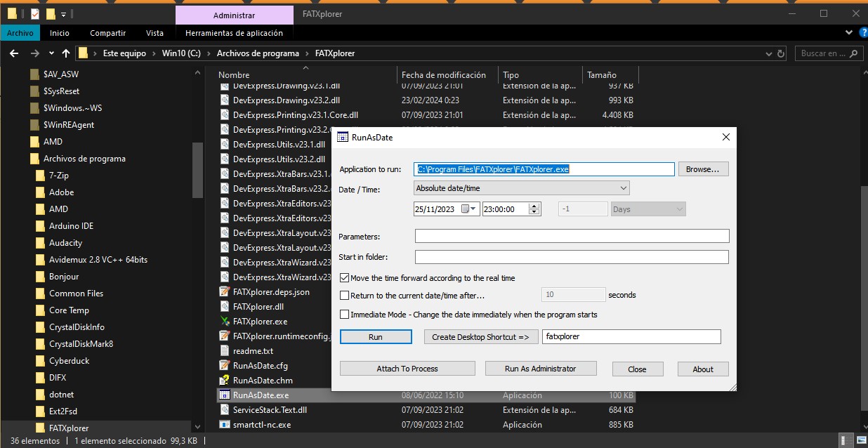Open recent locations dropdown arrow in Explorer
Image resolution: width=868 pixels, height=448 pixels.
point(52,53)
